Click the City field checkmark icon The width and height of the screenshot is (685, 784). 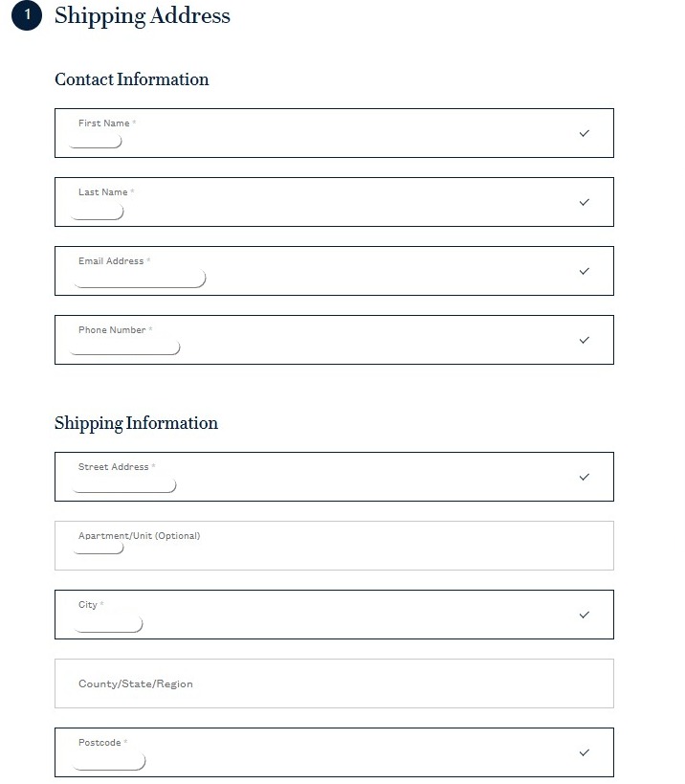tap(585, 615)
